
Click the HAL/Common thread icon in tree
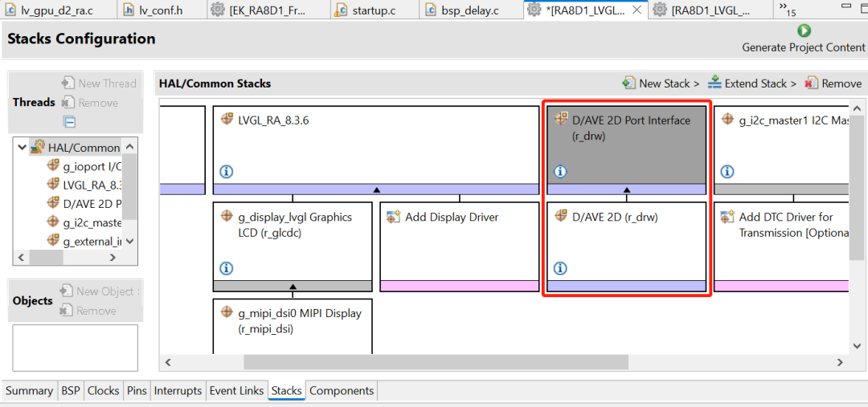38,147
